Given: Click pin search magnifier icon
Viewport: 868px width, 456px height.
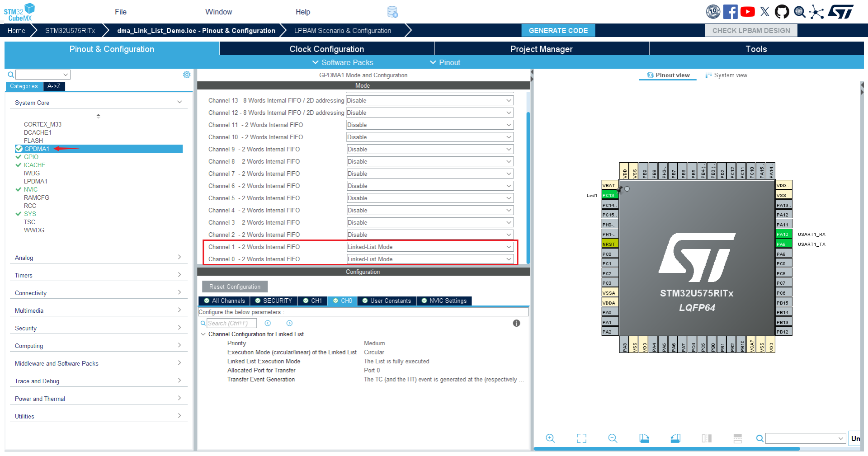Looking at the screenshot, I should tap(760, 438).
